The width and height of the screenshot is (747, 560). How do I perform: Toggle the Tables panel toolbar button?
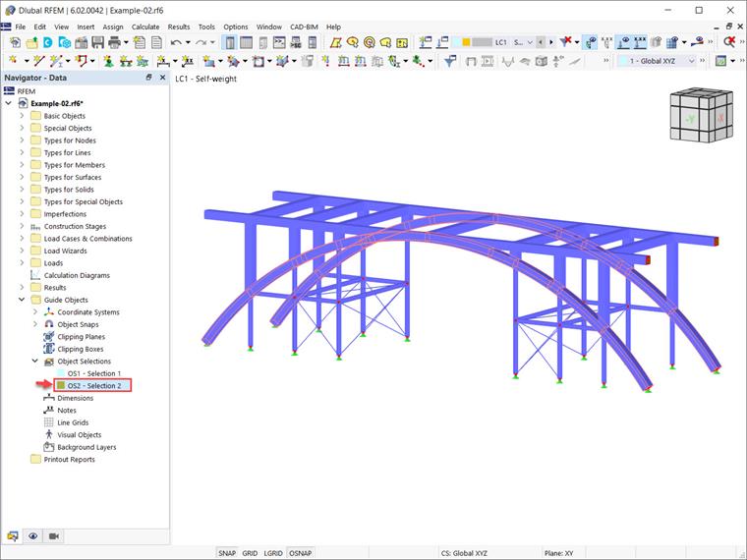click(x=247, y=42)
